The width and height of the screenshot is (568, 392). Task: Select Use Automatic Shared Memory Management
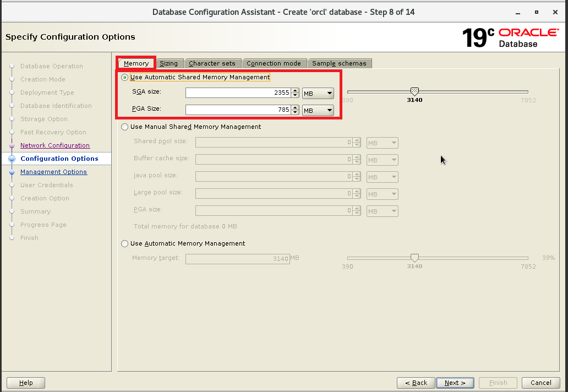[125, 78]
